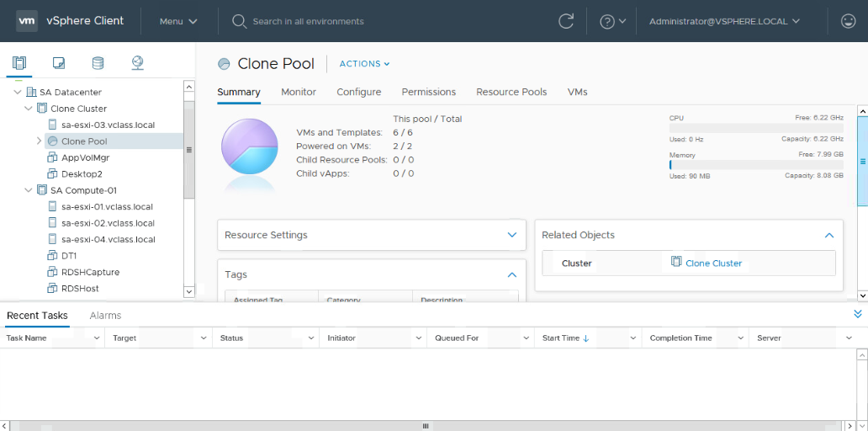Open Task Name column dropdown
Image resolution: width=868 pixels, height=431 pixels.
point(97,338)
